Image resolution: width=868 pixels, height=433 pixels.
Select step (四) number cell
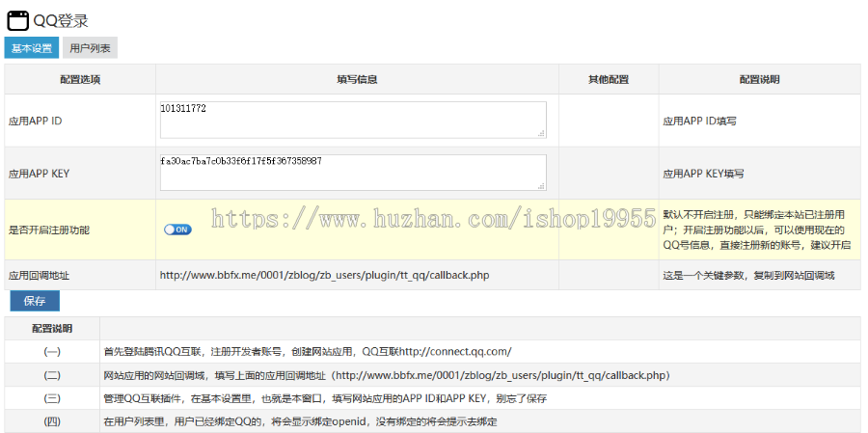pyautogui.click(x=52, y=422)
